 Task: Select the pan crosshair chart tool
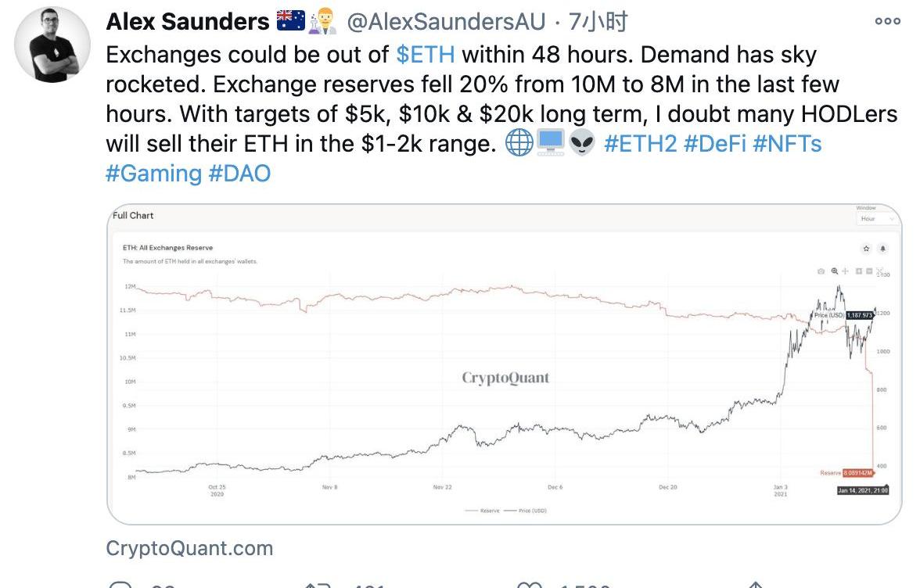pyautogui.click(x=845, y=271)
